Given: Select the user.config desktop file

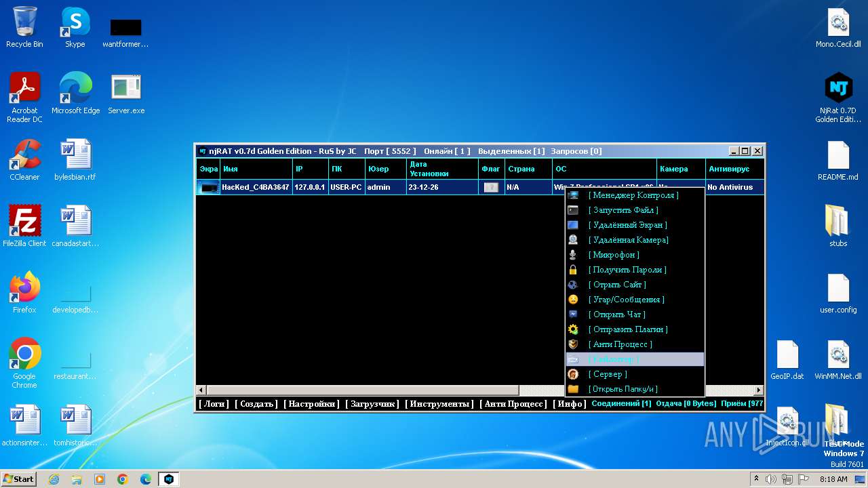Looking at the screenshot, I should (838, 293).
